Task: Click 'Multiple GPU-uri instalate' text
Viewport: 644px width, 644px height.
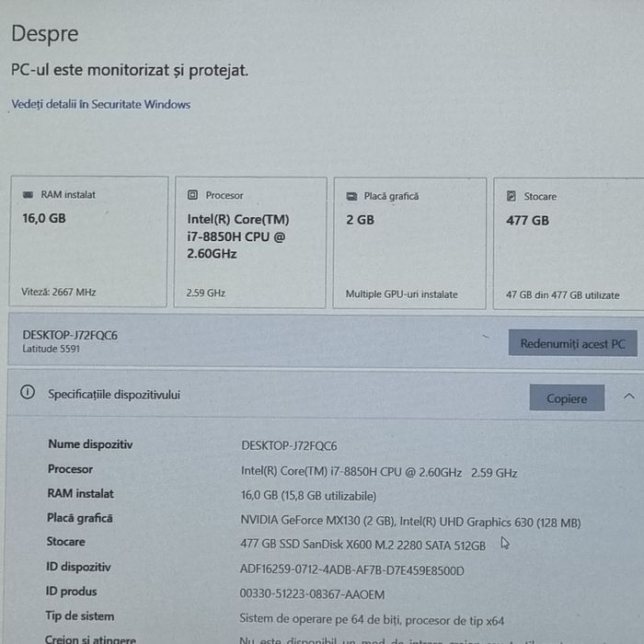Action: (x=401, y=294)
